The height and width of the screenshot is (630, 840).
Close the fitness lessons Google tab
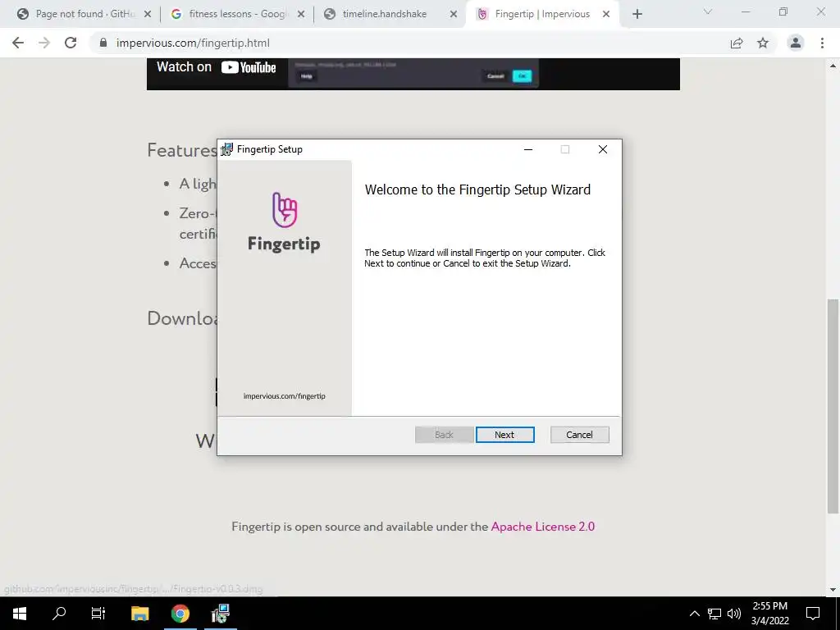pos(301,15)
